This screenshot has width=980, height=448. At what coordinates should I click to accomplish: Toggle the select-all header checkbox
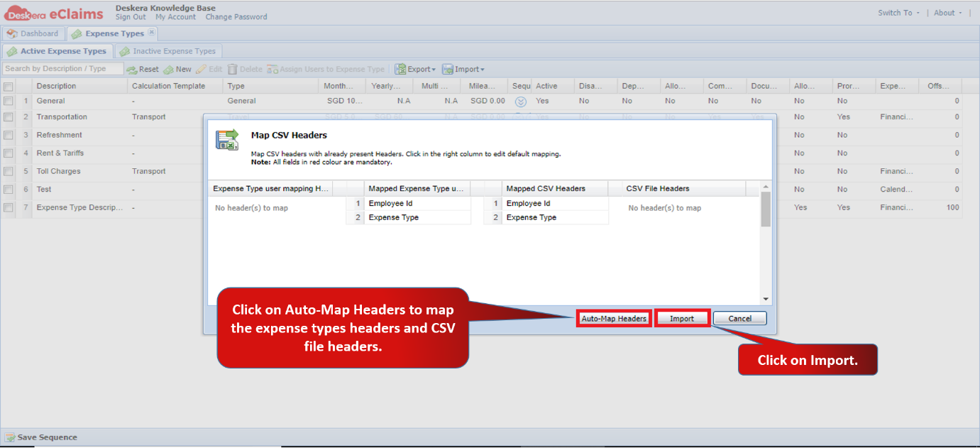pyautogui.click(x=9, y=87)
